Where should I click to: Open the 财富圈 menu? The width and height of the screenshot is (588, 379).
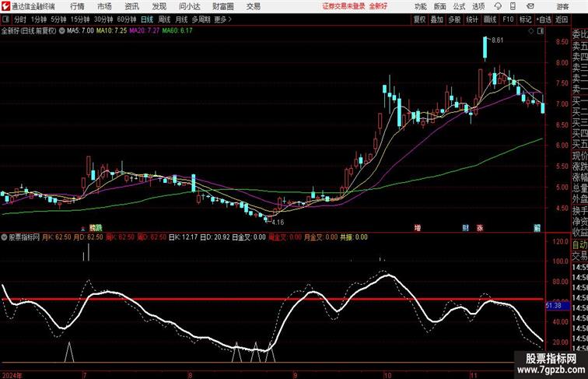(223, 6)
